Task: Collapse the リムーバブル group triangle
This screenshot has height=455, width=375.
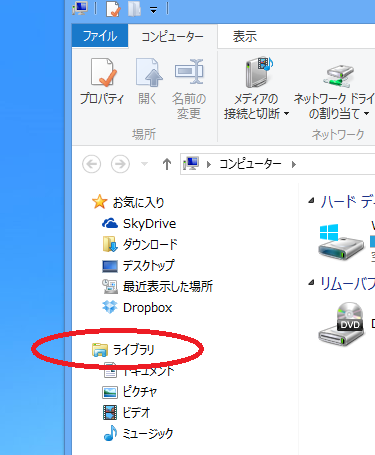Action: pyautogui.click(x=311, y=283)
